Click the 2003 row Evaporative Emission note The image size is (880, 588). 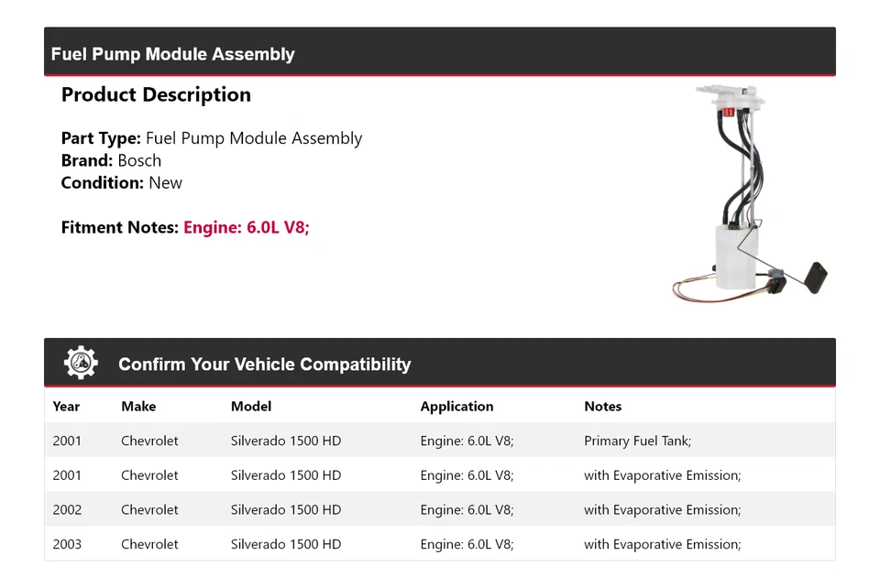pyautogui.click(x=662, y=545)
